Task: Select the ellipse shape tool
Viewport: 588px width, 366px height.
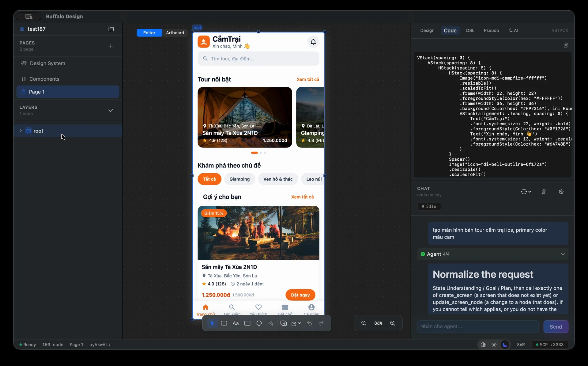Action: [x=259, y=323]
